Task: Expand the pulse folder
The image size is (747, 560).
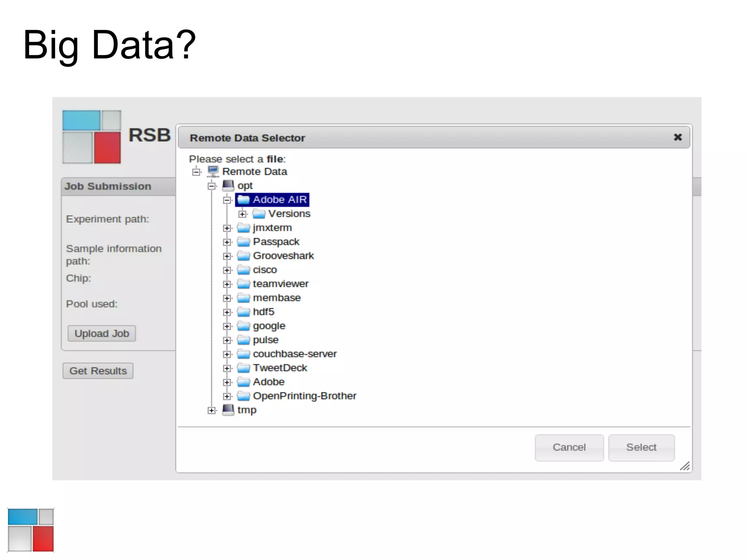Action: tap(227, 340)
